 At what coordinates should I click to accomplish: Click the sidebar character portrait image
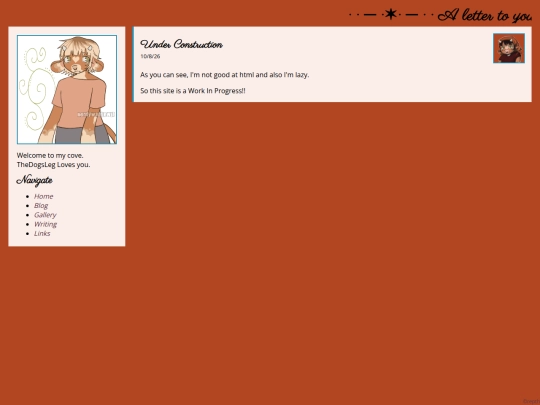click(x=67, y=89)
